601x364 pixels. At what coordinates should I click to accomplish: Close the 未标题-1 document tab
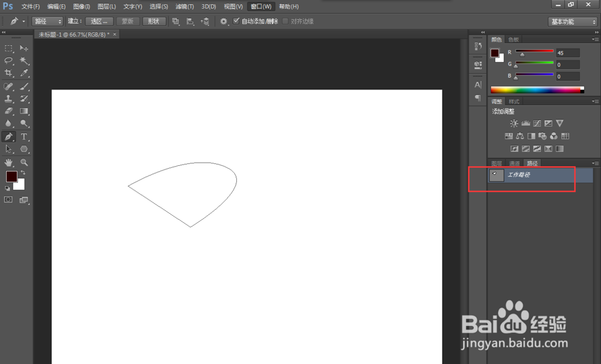[114, 34]
